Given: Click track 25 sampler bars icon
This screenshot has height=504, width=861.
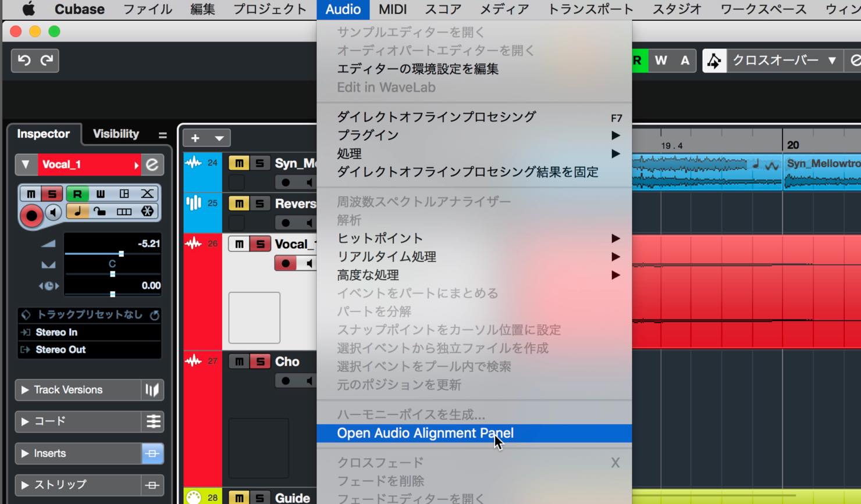Looking at the screenshot, I should point(193,203).
